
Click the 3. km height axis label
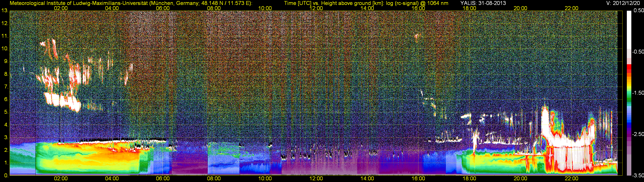(x=6, y=138)
